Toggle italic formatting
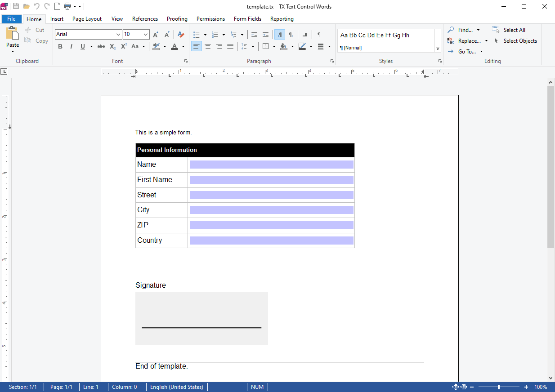 pos(71,46)
